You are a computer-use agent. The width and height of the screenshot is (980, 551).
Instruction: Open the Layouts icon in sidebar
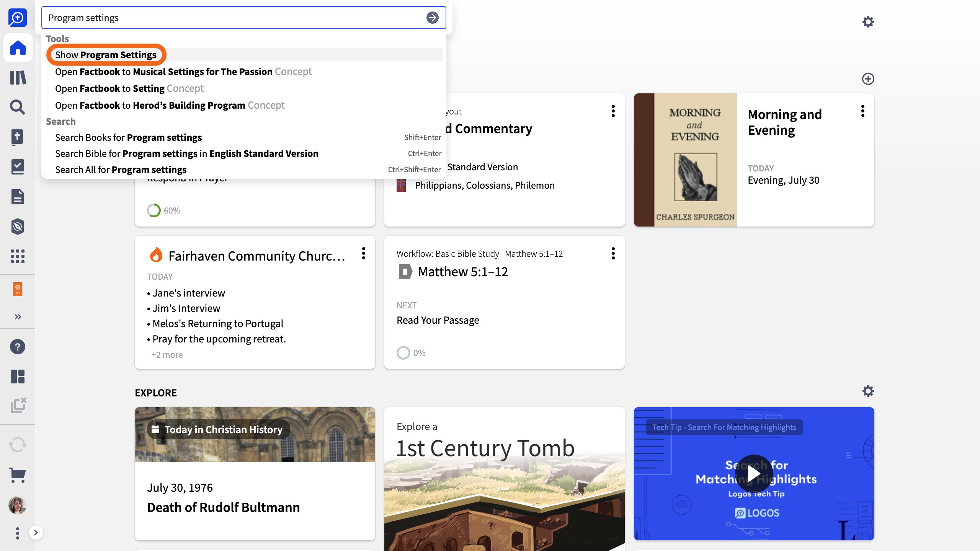(18, 377)
